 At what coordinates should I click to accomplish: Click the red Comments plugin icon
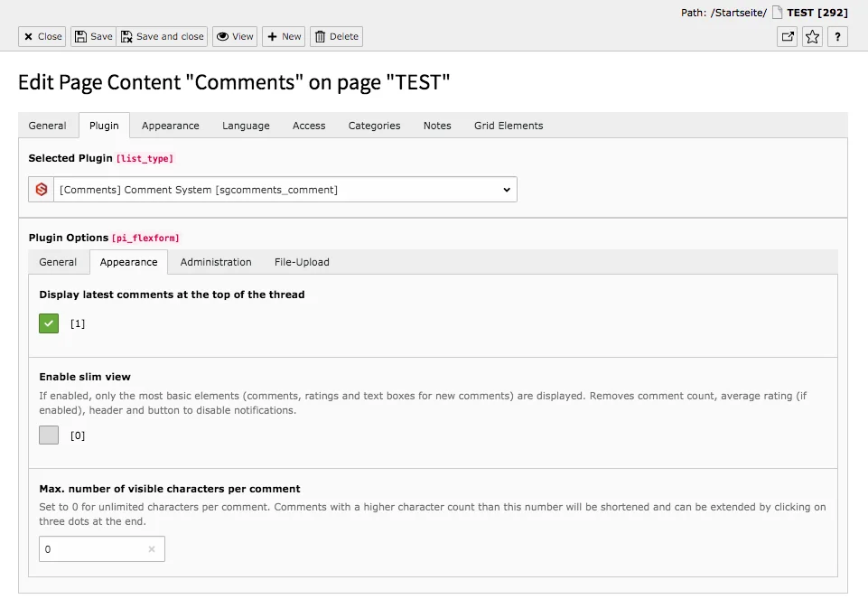(x=41, y=189)
